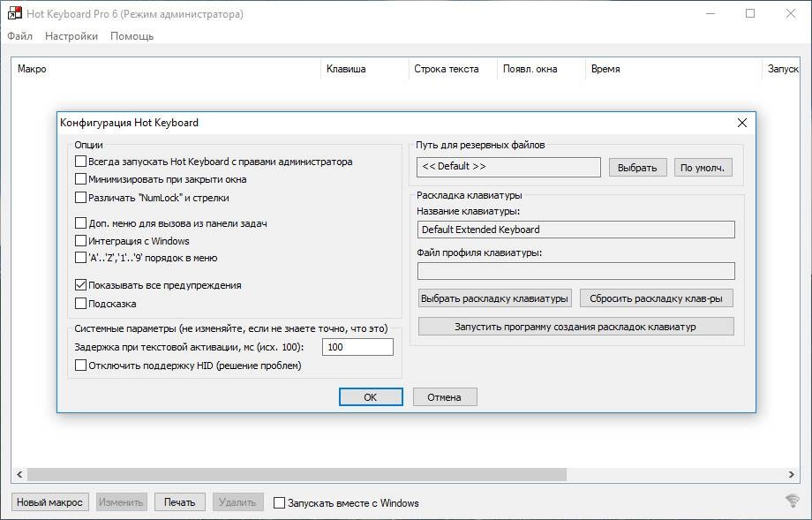Screen dimensions: 812x520
Task: Click OK to confirm configuration
Action: pyautogui.click(x=371, y=397)
